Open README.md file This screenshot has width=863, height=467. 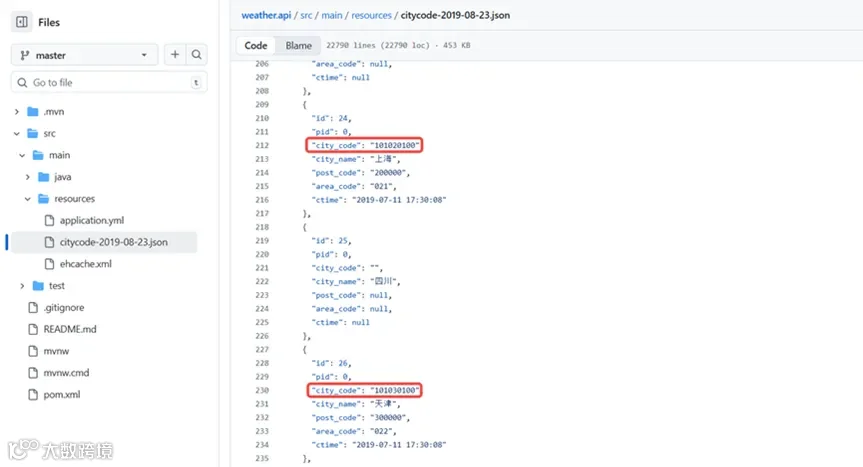(x=70, y=329)
